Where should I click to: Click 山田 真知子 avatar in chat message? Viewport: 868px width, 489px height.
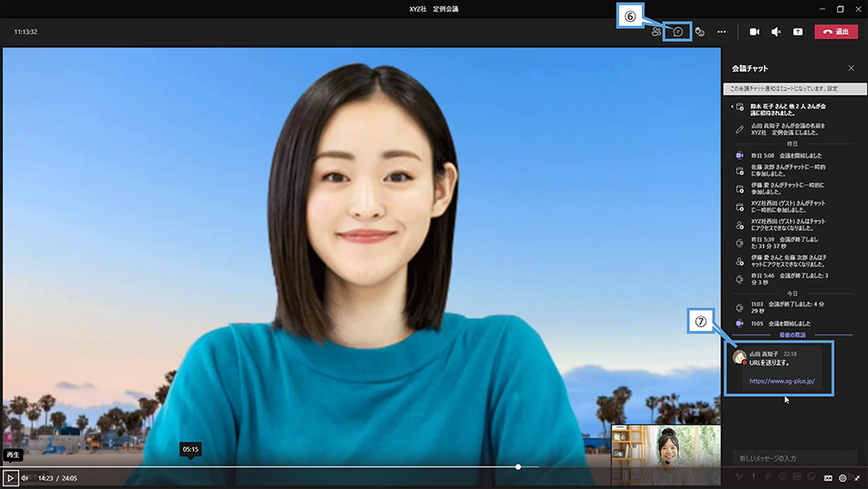tap(739, 357)
